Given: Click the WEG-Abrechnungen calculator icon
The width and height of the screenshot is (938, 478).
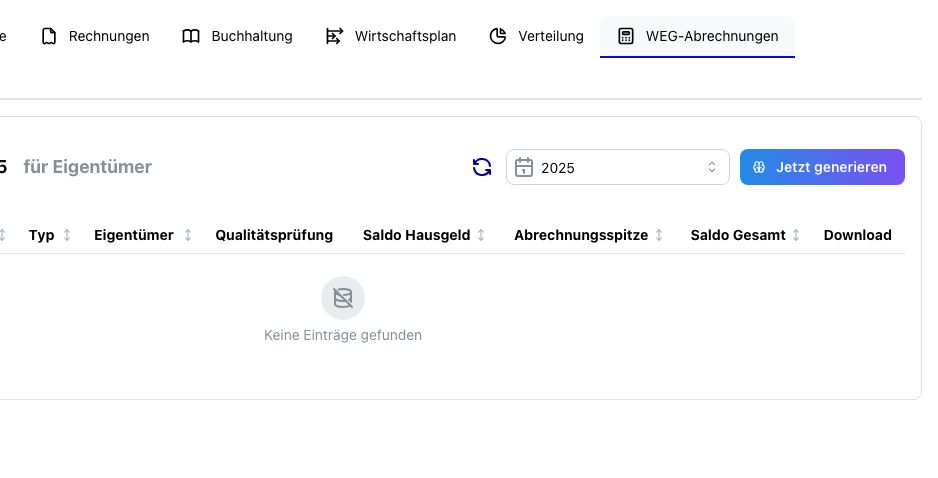Looking at the screenshot, I should point(626,36).
